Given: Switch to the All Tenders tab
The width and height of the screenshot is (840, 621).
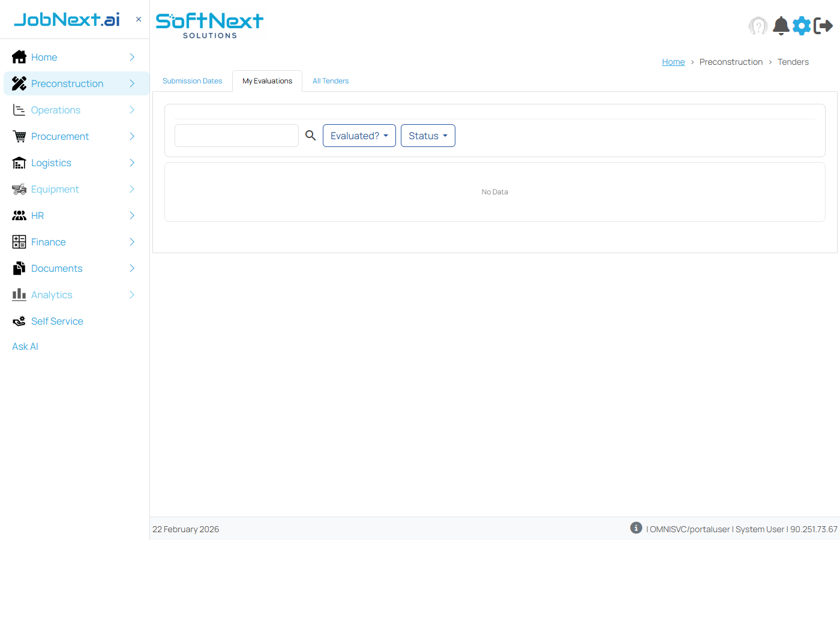Looking at the screenshot, I should click(331, 81).
